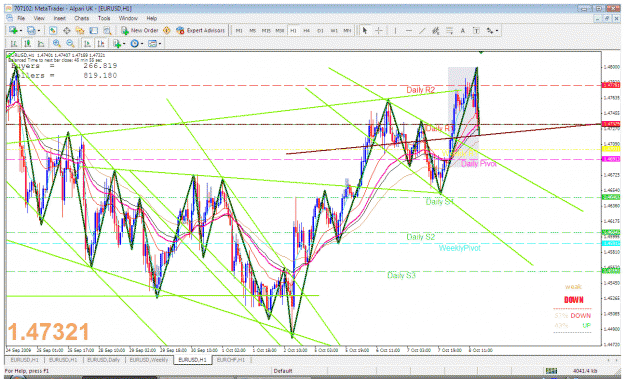The height and width of the screenshot is (379, 625).
Task: Select the Horizontal Line drawing tool
Action: tap(409, 31)
